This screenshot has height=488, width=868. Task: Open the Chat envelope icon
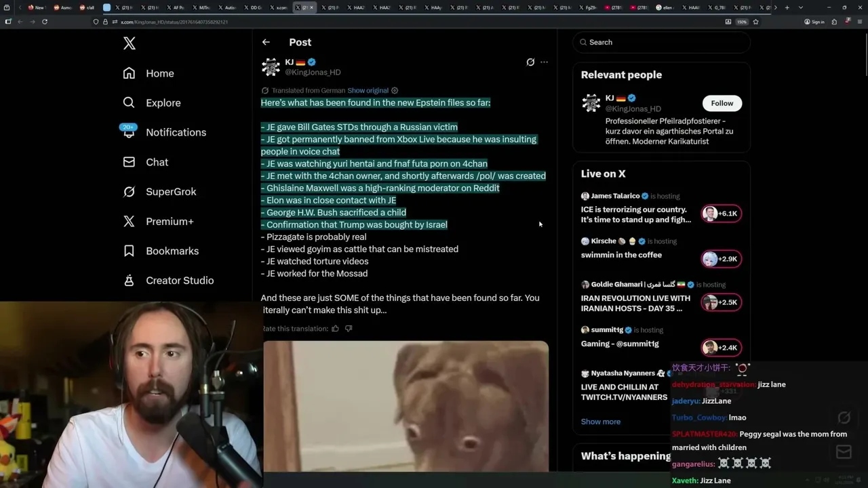(129, 162)
